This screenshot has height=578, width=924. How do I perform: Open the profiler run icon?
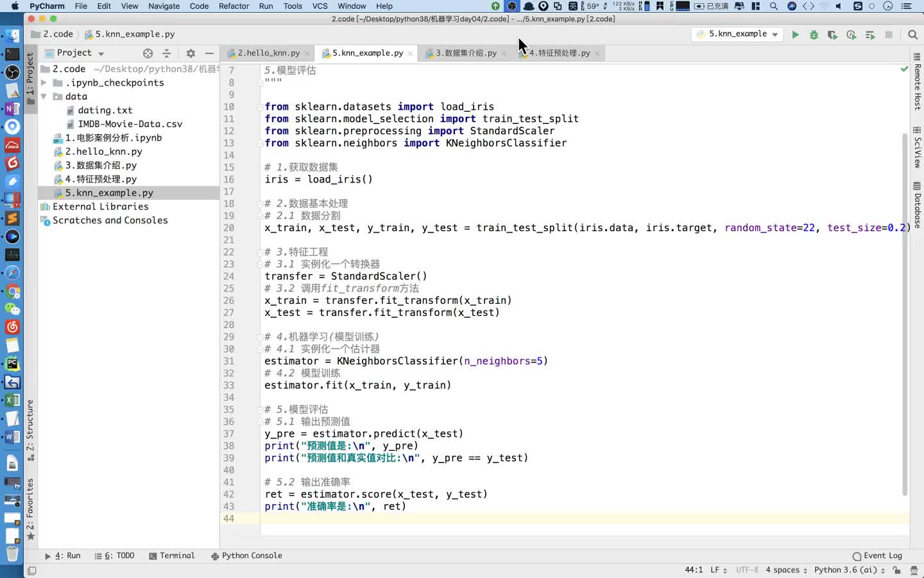(851, 35)
